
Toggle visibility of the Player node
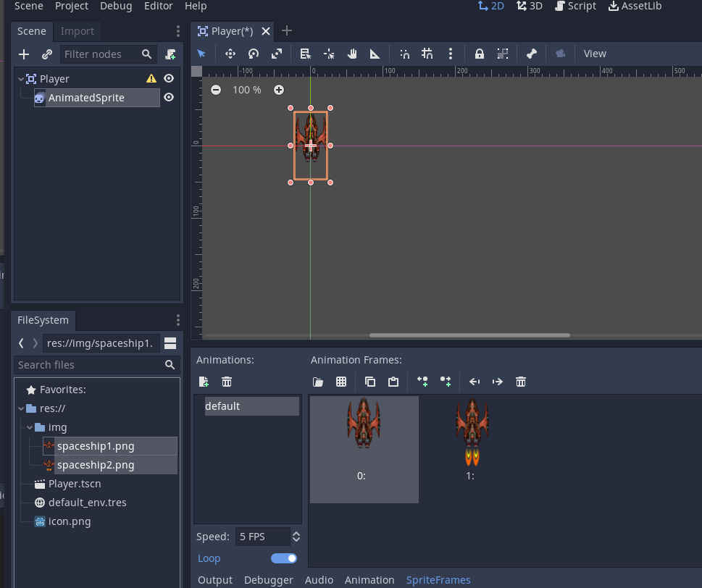[169, 79]
